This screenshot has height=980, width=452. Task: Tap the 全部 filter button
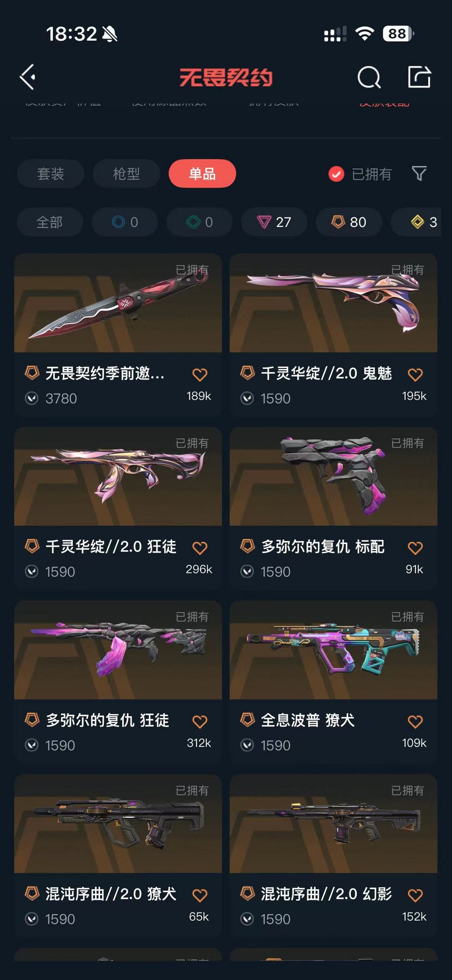tap(50, 222)
